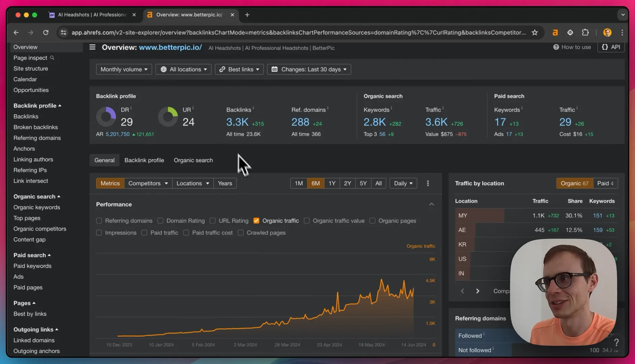Bookmark page with the star icon
Viewport: 635px width, 364px height.
[535, 32]
